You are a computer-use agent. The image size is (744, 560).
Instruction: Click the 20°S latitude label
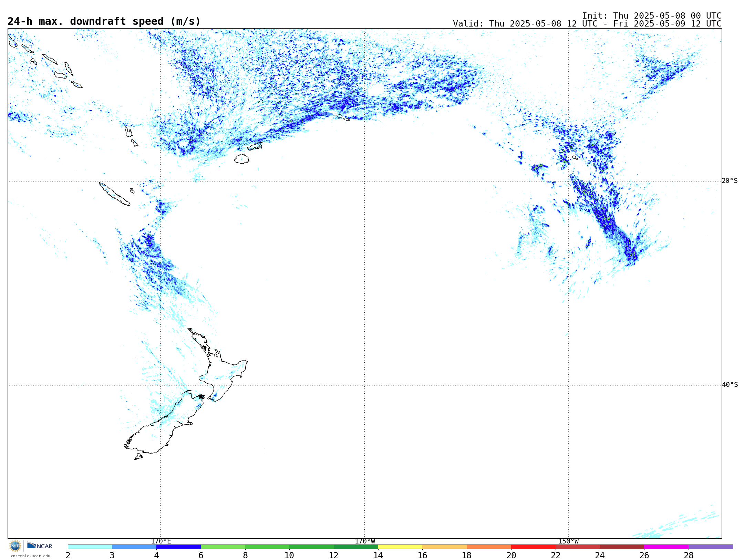(730, 181)
